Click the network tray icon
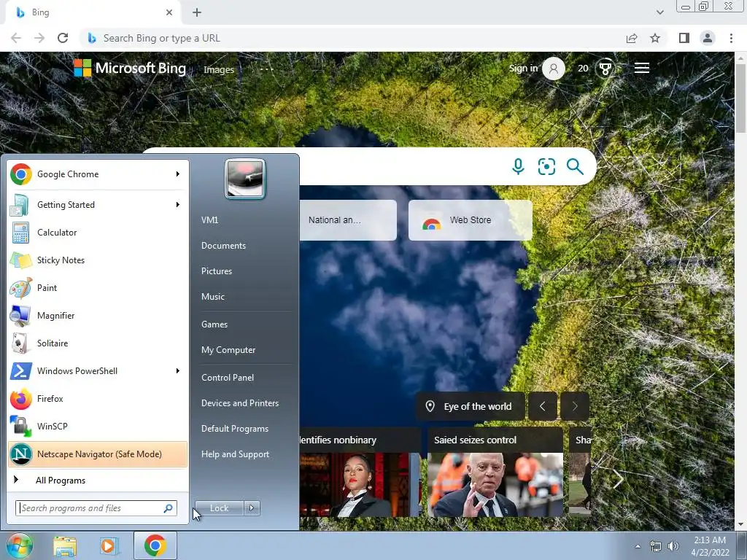This screenshot has width=747, height=560. pyautogui.click(x=656, y=546)
